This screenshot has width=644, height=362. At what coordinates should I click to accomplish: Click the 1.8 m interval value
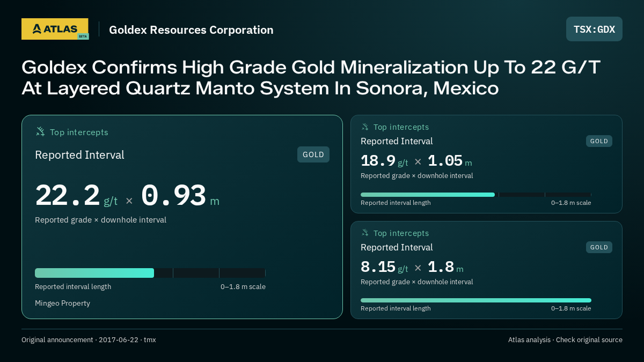[445, 267]
